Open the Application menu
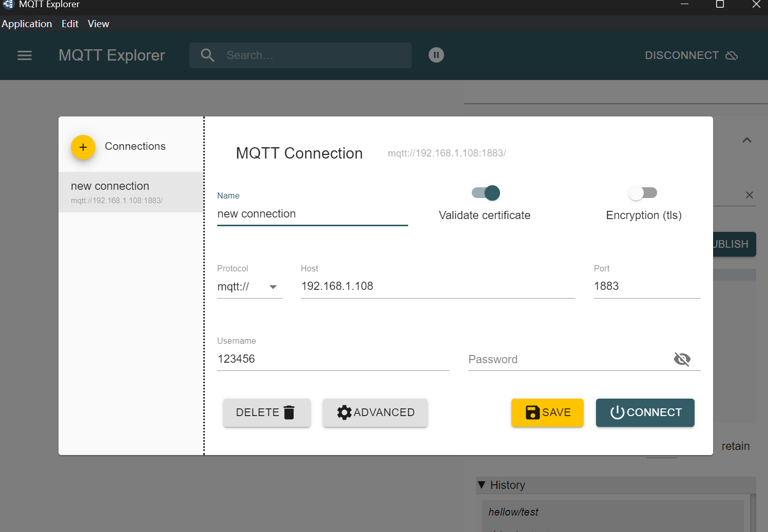 coord(27,24)
